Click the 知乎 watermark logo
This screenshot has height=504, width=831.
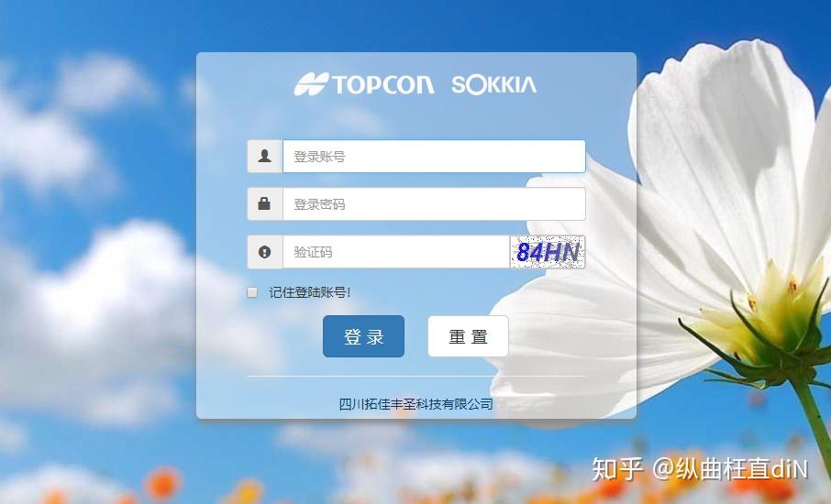click(617, 469)
